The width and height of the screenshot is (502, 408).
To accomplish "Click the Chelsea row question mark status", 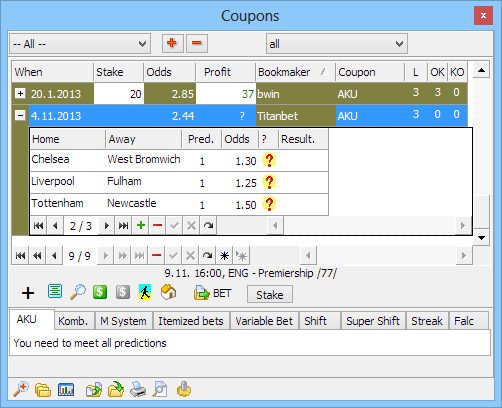I will coord(269,160).
